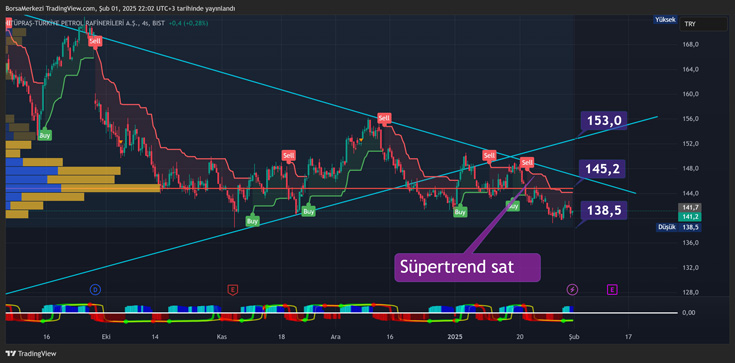Click the 0,00 indicator scale value

(x=690, y=313)
